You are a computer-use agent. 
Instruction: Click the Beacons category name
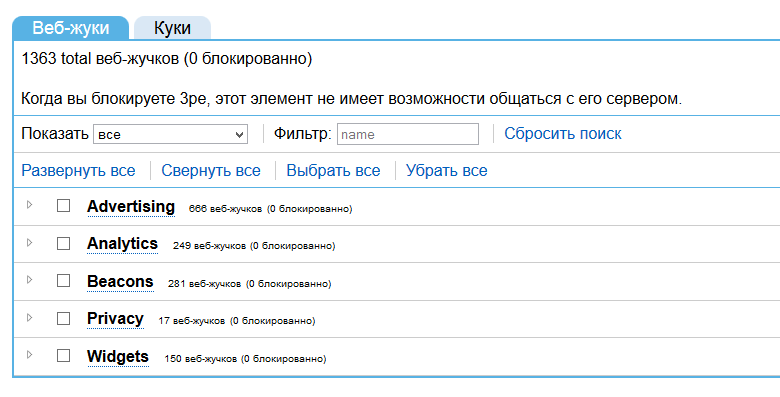point(120,282)
